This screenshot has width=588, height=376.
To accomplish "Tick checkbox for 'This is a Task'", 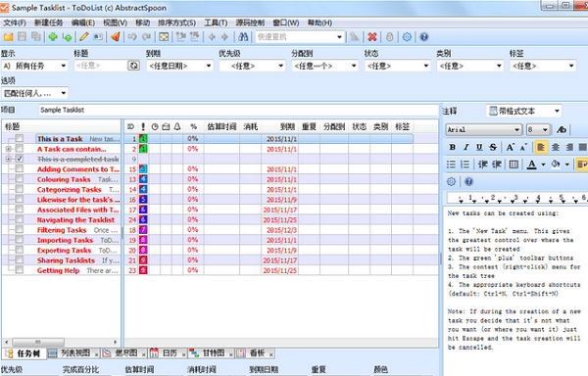I will point(20,139).
